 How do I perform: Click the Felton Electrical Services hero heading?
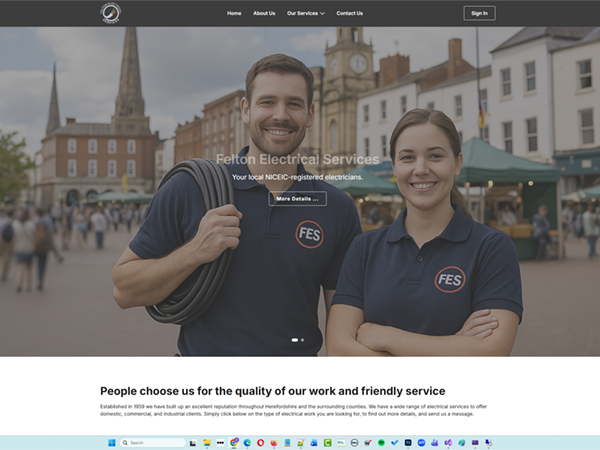(x=297, y=159)
